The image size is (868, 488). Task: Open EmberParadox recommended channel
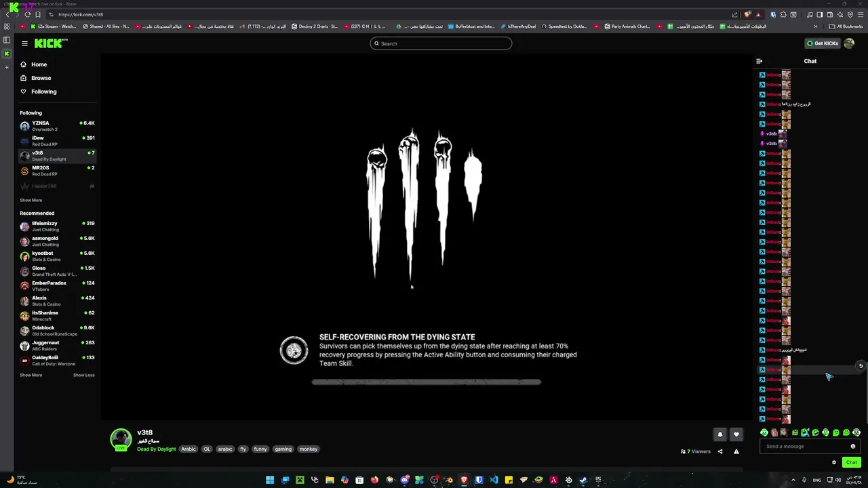click(x=58, y=286)
